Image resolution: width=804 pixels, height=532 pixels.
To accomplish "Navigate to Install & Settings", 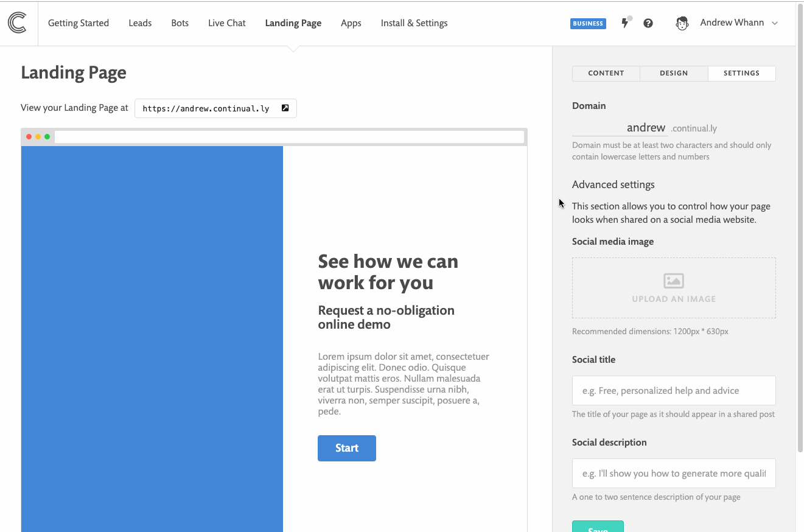I will point(414,23).
